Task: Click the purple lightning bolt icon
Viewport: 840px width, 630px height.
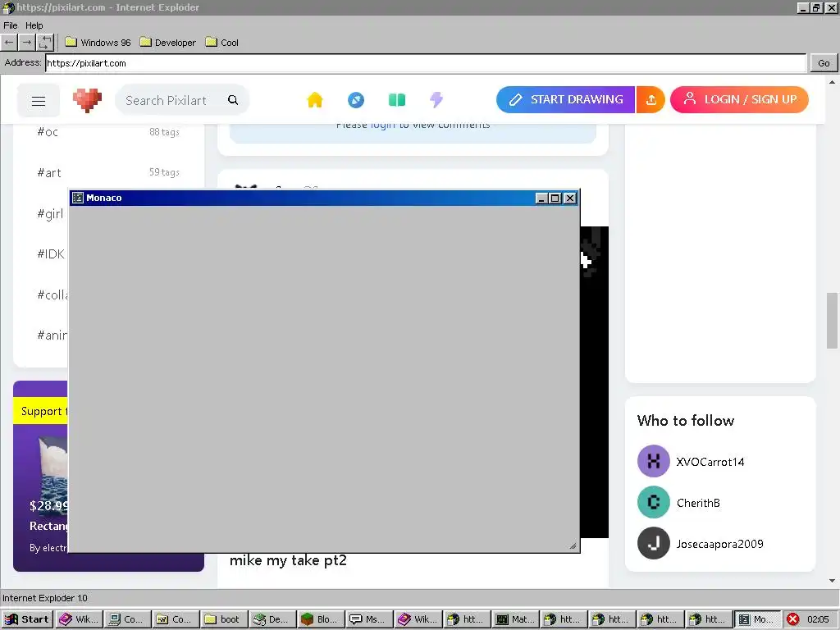Action: (x=436, y=99)
